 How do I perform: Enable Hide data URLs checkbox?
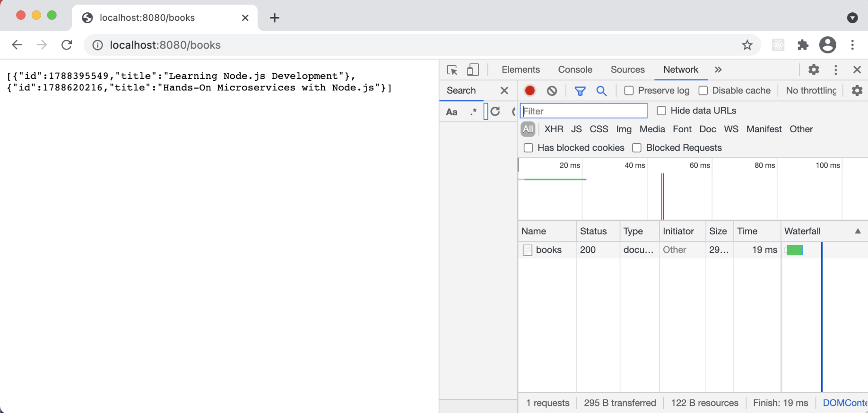pyautogui.click(x=661, y=111)
